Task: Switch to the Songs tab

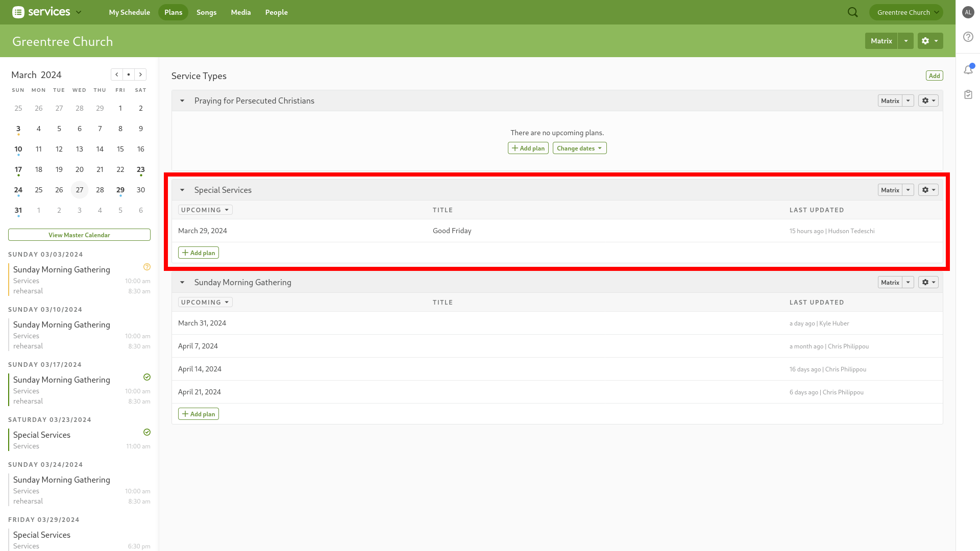Action: point(206,12)
